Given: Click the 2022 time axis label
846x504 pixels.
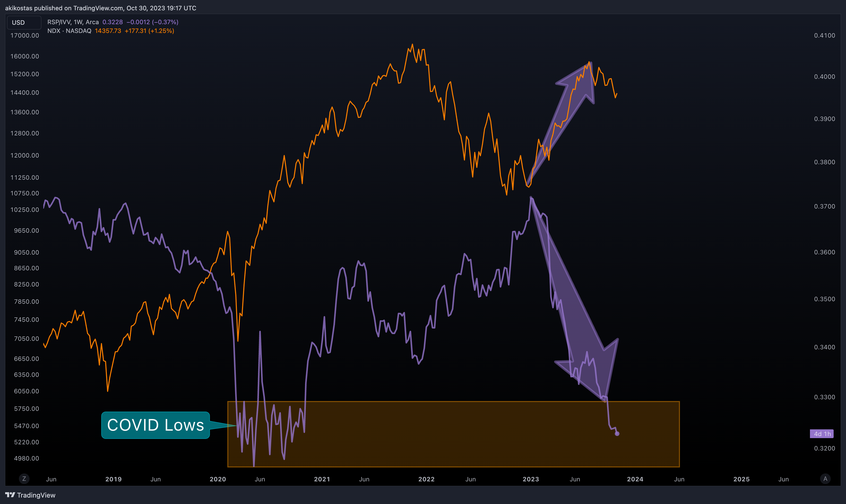Looking at the screenshot, I should pos(427,479).
